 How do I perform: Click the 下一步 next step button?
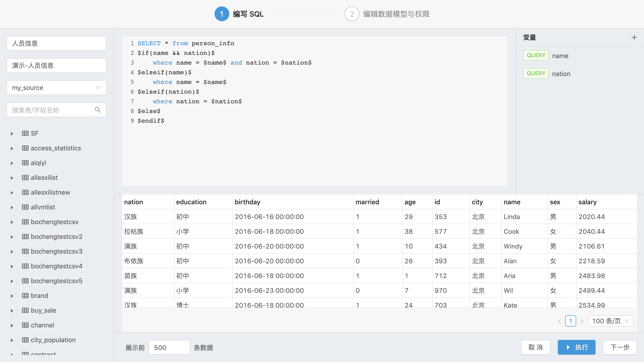[620, 347]
